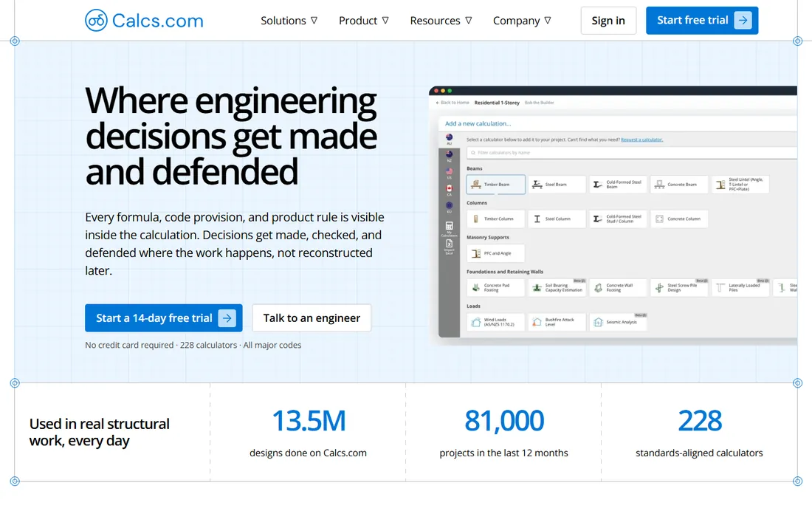
Task: Select the EU flag in the app sidebar
Action: pos(449,207)
